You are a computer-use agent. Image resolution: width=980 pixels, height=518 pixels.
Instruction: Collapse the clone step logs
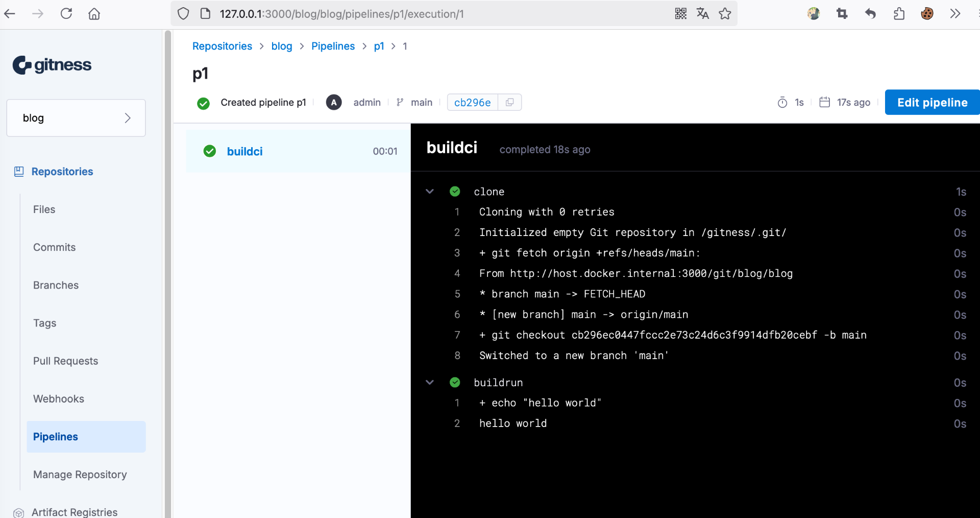(430, 192)
